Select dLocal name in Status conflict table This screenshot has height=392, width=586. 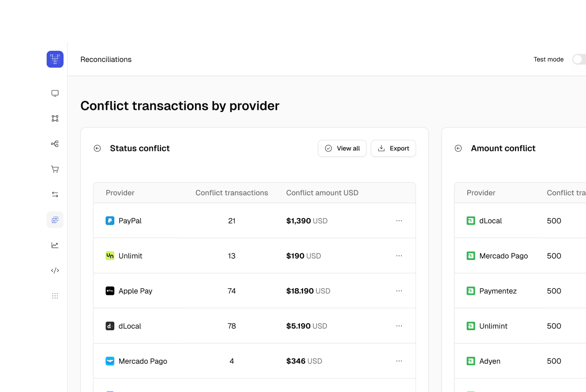point(130,326)
